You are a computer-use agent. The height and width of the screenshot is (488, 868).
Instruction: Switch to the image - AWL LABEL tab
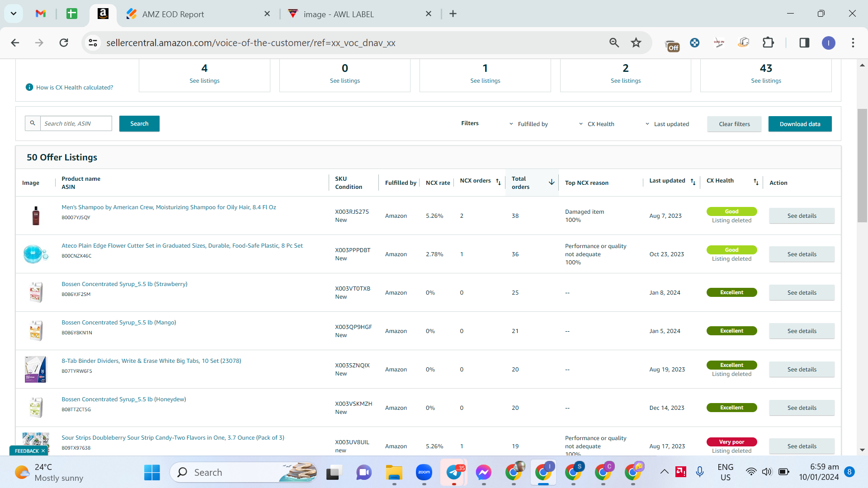360,14
